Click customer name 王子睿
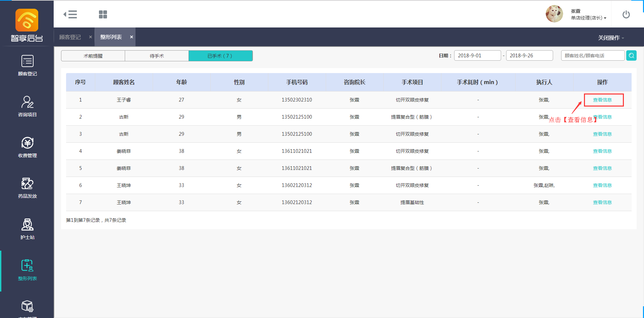Viewport: 644px width, 318px height. click(124, 100)
